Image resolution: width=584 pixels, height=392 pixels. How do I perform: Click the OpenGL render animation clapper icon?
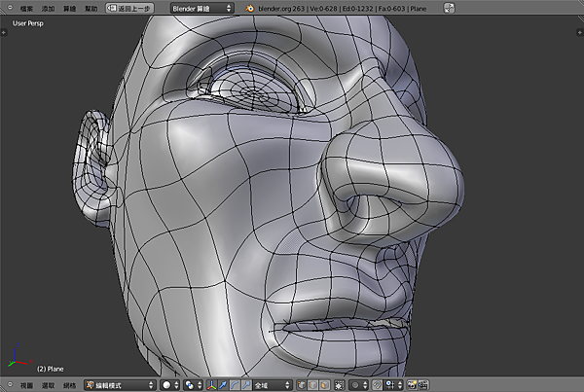point(425,385)
